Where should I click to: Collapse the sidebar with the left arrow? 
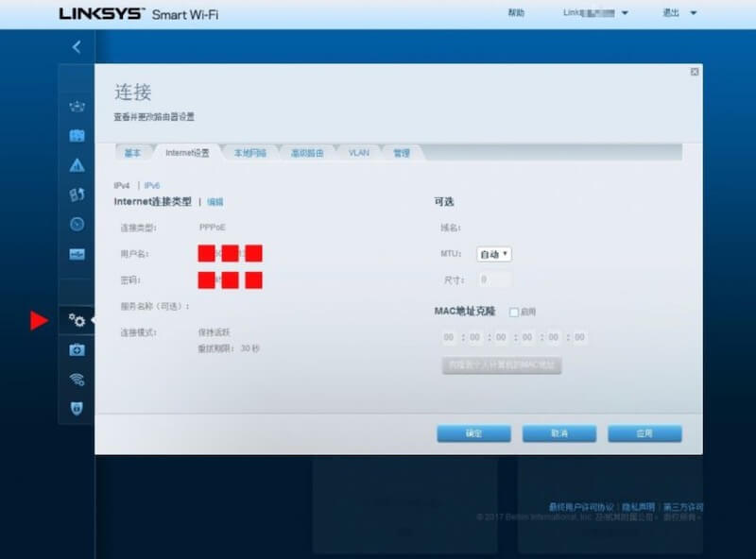[78, 47]
